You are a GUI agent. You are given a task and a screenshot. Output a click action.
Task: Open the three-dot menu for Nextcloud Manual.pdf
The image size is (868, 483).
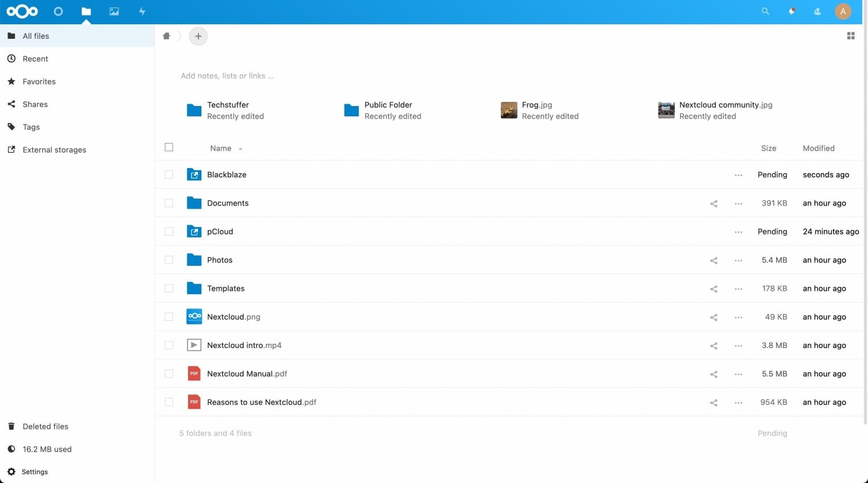point(738,374)
